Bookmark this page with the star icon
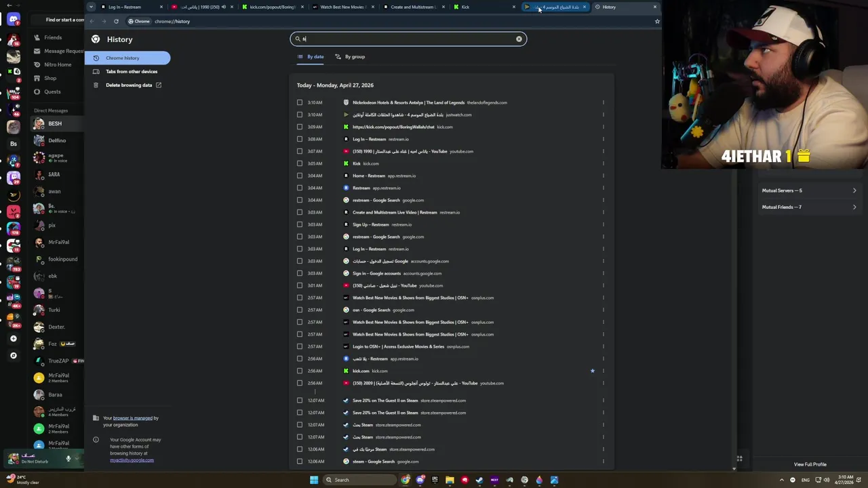Screen dimensions: 868x488 pyautogui.click(x=657, y=21)
